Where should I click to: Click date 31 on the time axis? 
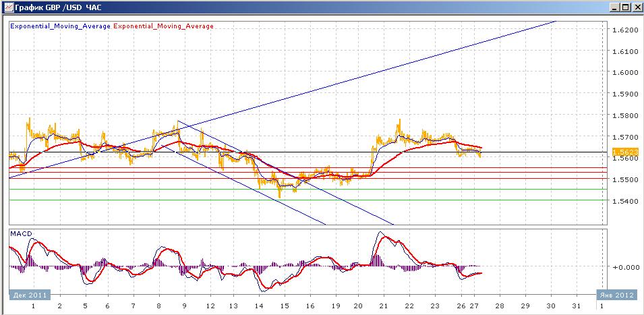click(577, 306)
